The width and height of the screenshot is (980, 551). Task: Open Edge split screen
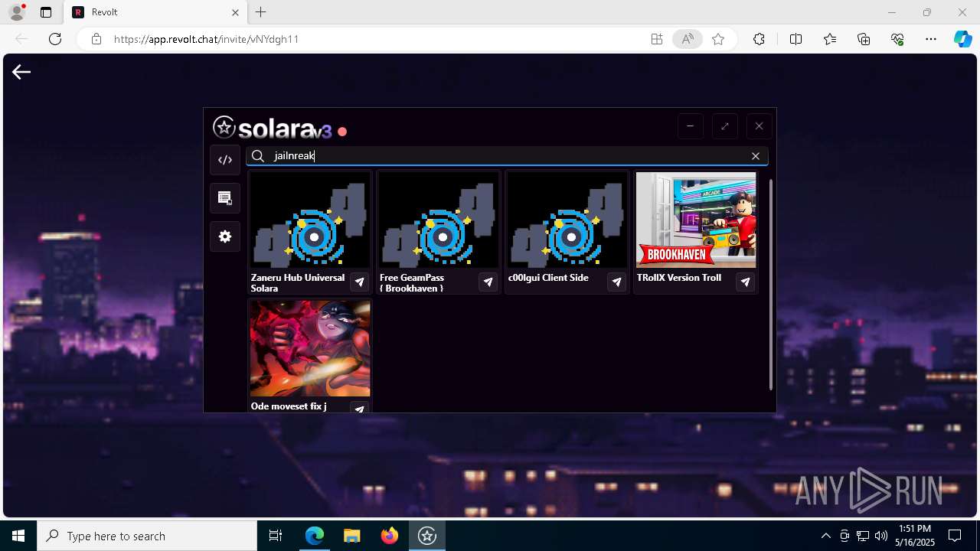point(795,39)
